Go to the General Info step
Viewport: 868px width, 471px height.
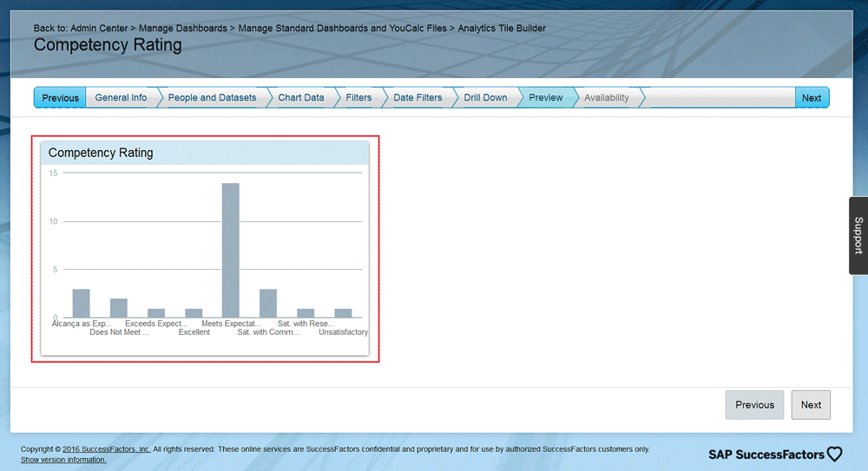tap(121, 98)
